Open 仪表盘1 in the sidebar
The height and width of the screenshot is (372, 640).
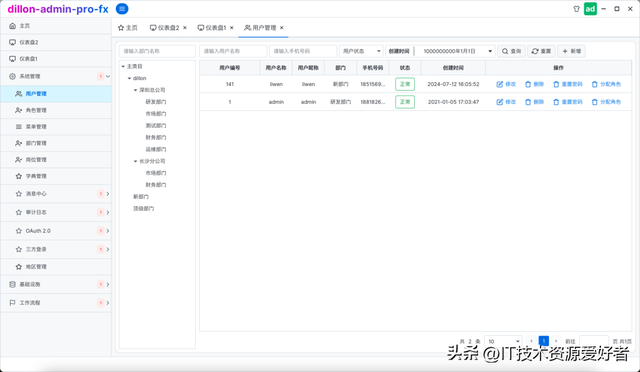click(56, 59)
